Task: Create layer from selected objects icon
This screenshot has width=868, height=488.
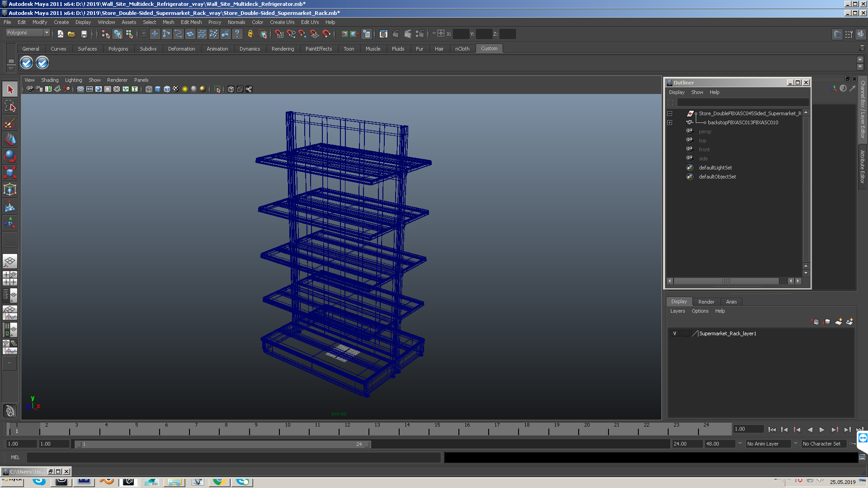Action: coord(849,322)
